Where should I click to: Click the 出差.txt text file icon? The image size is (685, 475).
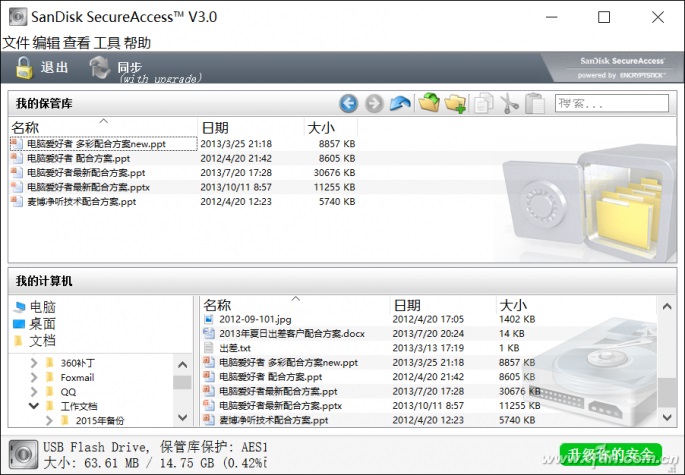209,348
